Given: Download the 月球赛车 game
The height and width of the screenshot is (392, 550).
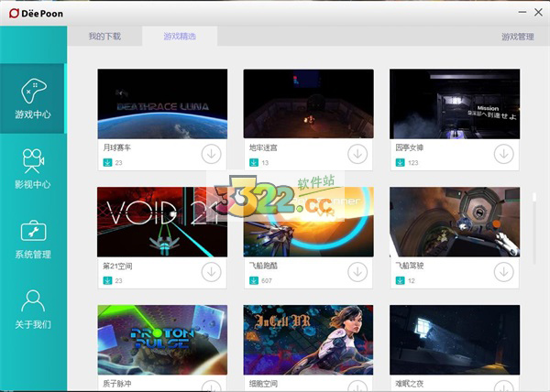Looking at the screenshot, I should [211, 154].
